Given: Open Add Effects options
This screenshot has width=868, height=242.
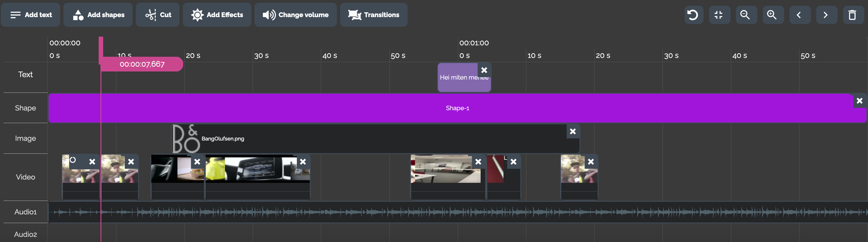Looking at the screenshot, I should [x=217, y=15].
